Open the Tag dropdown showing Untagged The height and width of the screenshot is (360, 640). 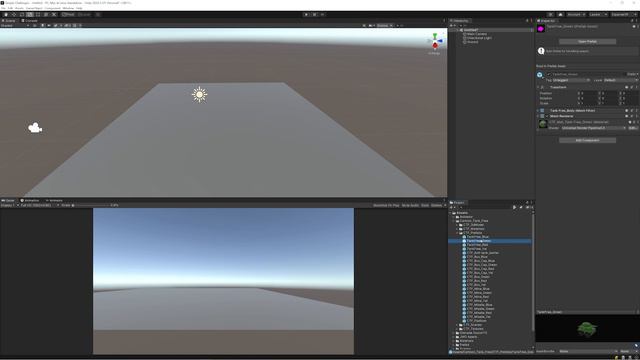coord(571,80)
